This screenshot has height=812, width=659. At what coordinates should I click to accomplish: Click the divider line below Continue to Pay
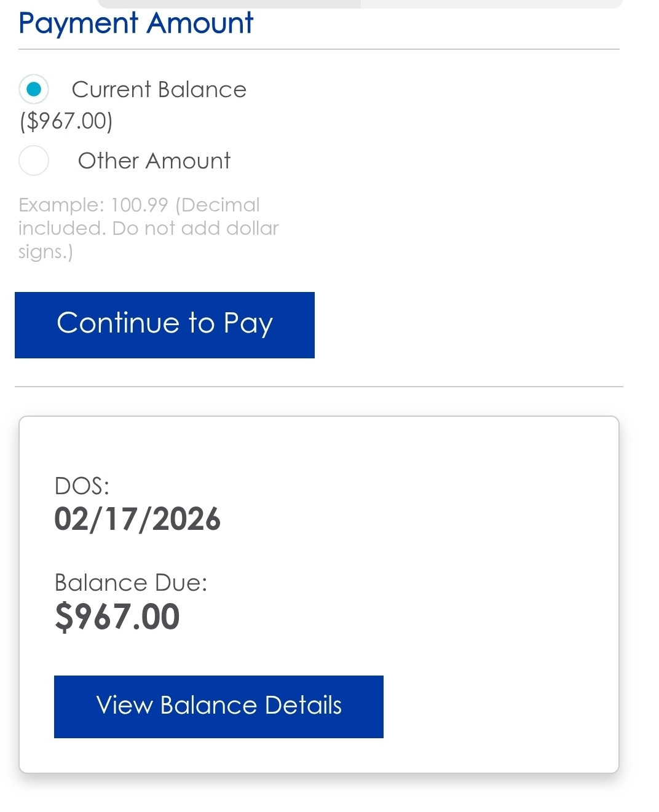pos(318,387)
